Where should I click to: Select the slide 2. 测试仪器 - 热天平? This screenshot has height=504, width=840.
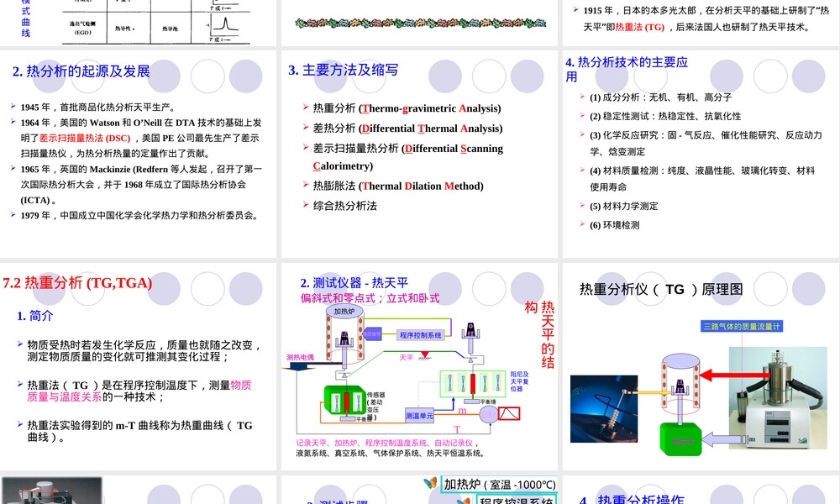419,366
